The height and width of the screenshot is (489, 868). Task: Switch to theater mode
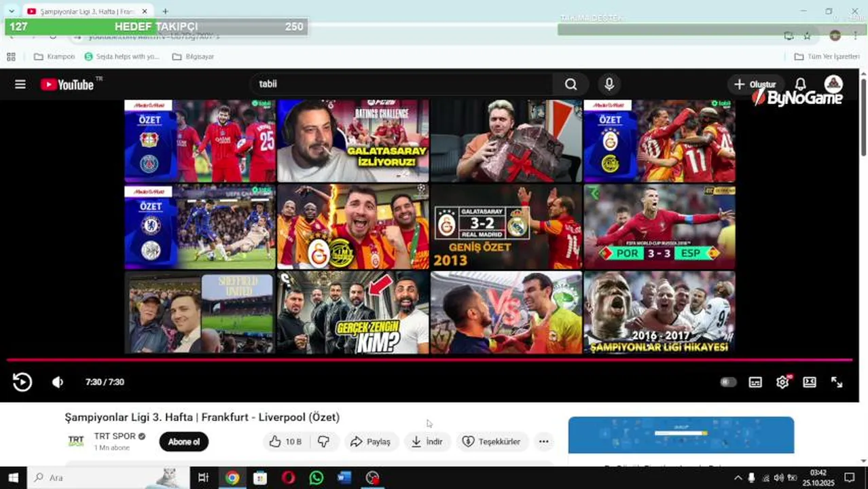coord(810,382)
